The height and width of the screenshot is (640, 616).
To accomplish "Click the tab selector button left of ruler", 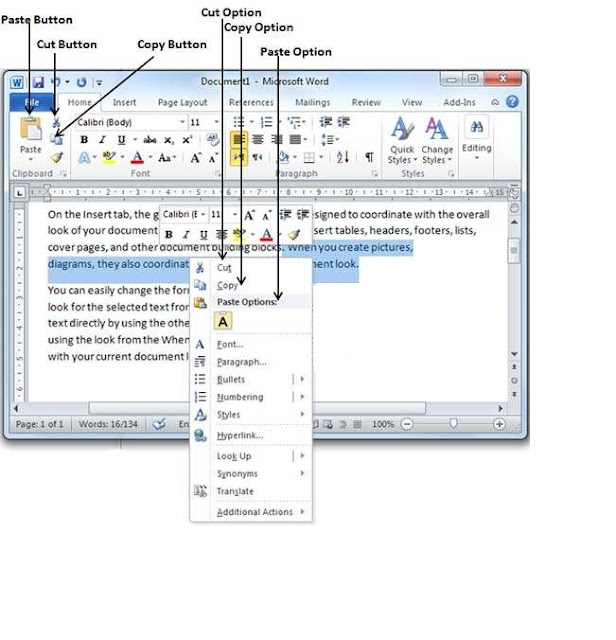I will 19,192.
